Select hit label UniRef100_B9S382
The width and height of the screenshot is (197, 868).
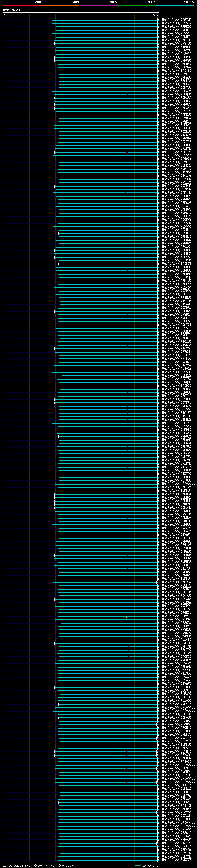[177, 71]
